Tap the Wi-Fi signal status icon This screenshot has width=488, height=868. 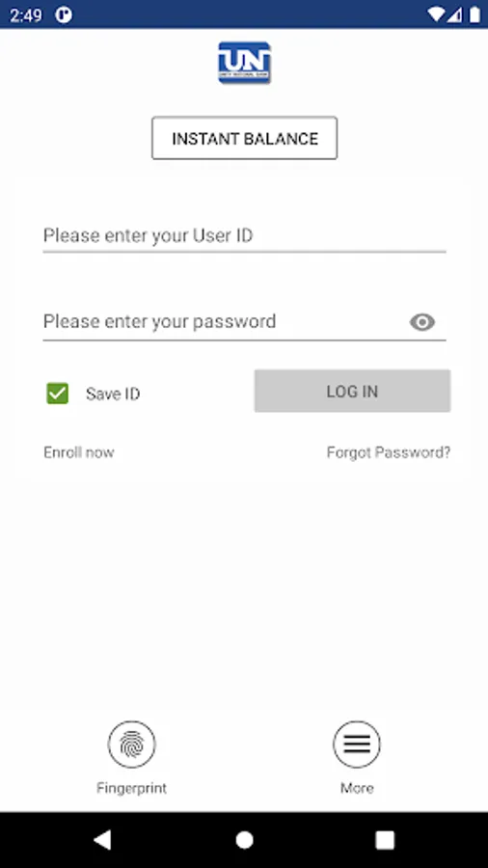[x=437, y=14]
